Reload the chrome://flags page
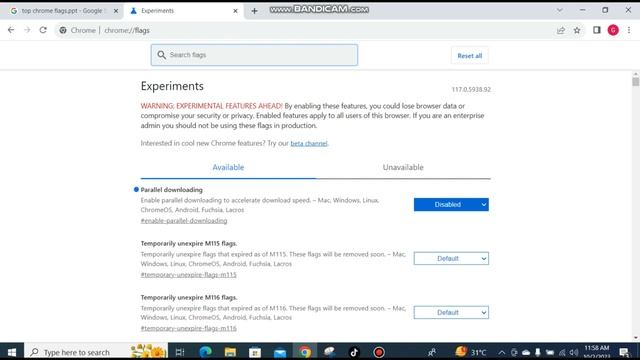 coord(43,30)
